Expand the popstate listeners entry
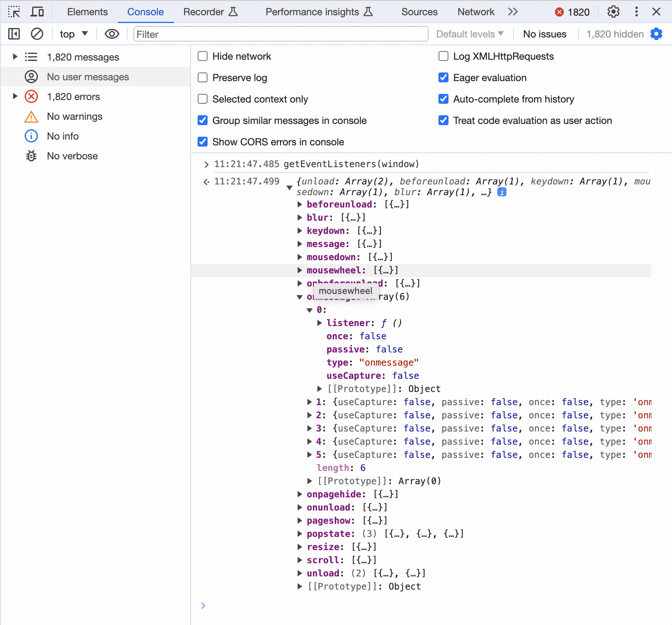The height and width of the screenshot is (625, 672). pyautogui.click(x=300, y=534)
